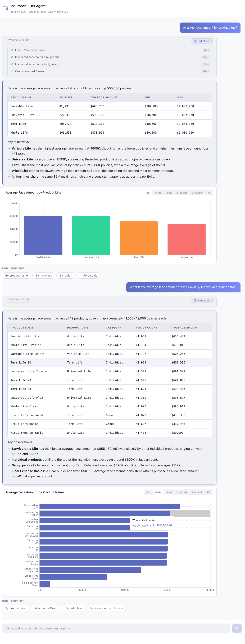
Task: Click the '$519,312' average face amount cell
Action: pyautogui.click(x=97, y=124)
